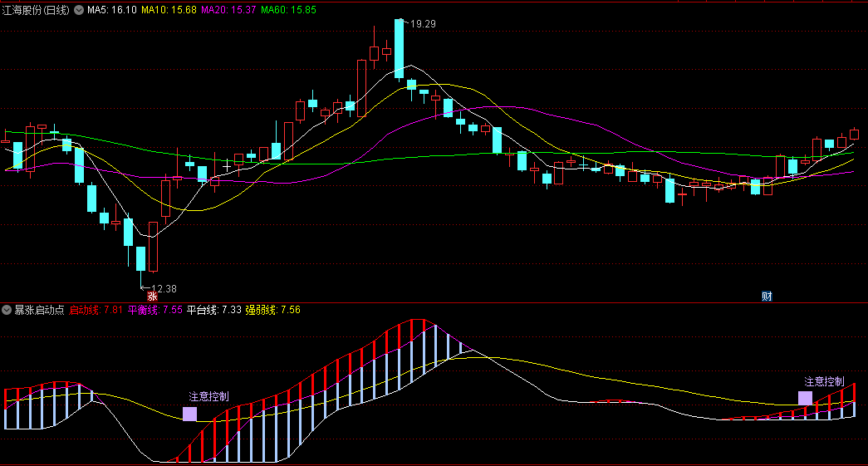Click the right 注意控制 purple square marker

805,398
